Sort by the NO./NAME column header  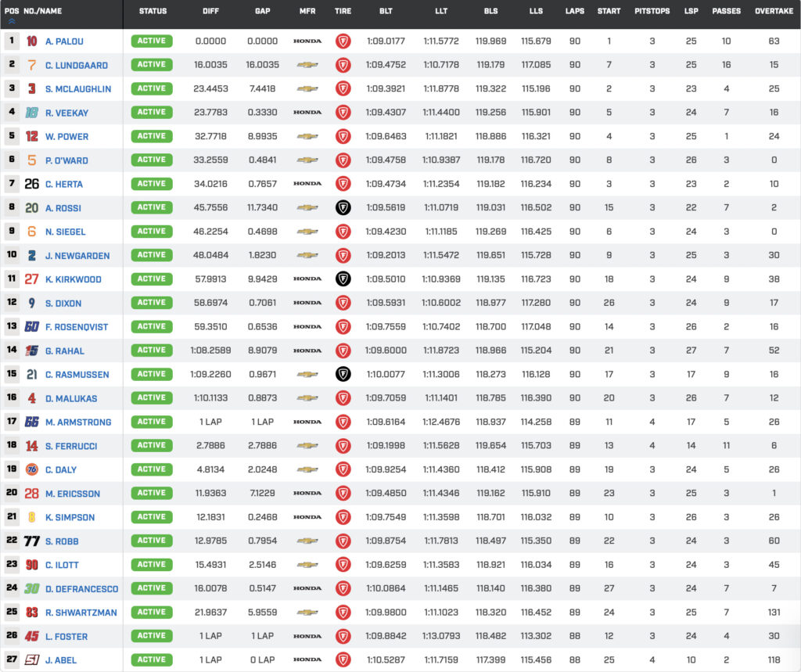(x=43, y=11)
